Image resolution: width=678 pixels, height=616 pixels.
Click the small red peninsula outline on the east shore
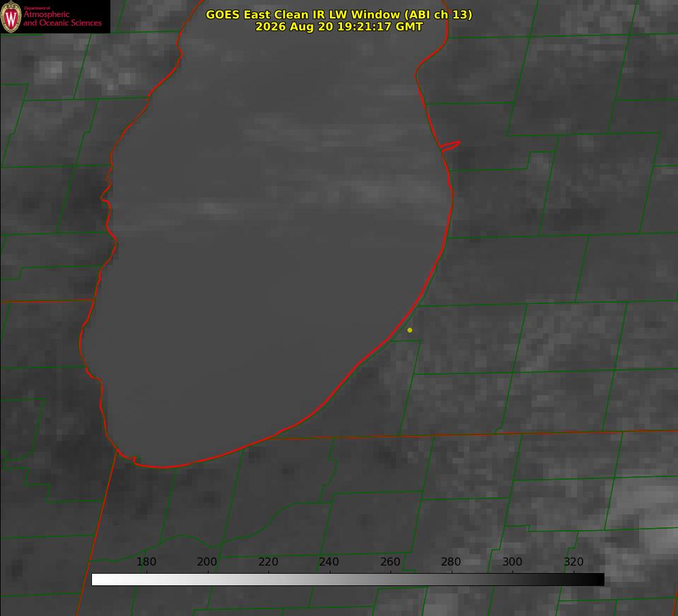coord(450,146)
